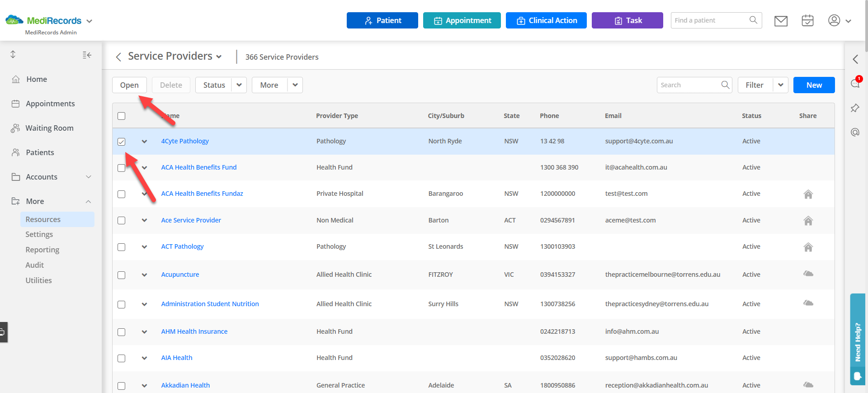Screen dimensions: 868x393
Task: Check the Administration Student Nutrition checkbox
Action: (x=121, y=304)
